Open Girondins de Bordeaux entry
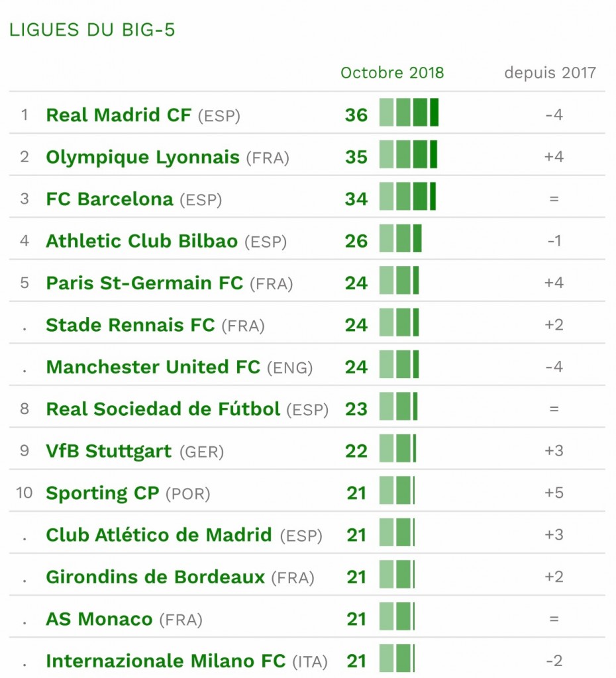 [x=155, y=577]
